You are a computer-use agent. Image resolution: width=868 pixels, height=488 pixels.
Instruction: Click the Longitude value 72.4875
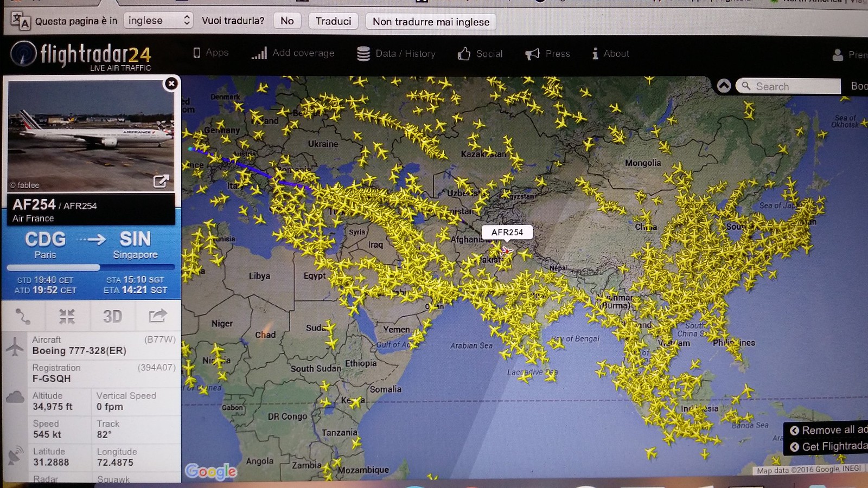115,463
